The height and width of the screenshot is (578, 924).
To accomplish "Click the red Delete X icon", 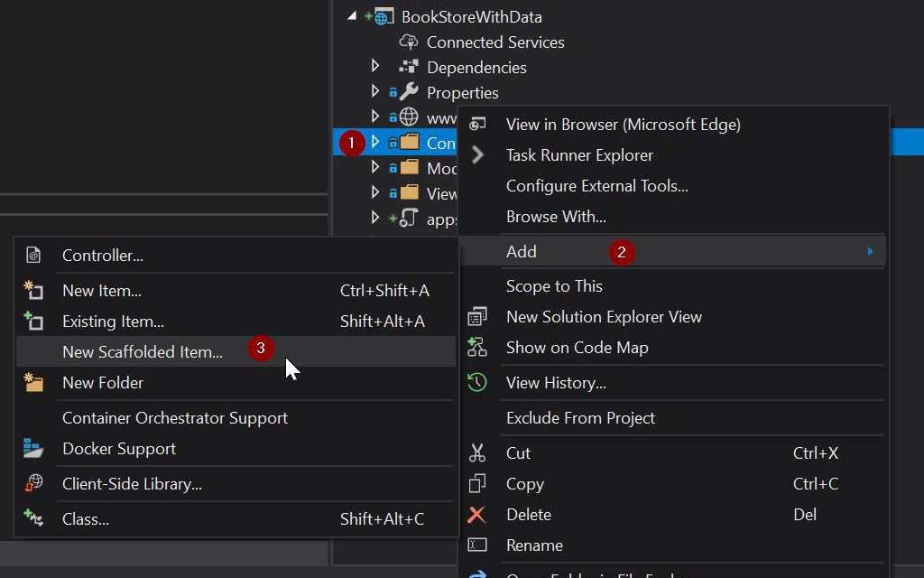I will tap(477, 515).
